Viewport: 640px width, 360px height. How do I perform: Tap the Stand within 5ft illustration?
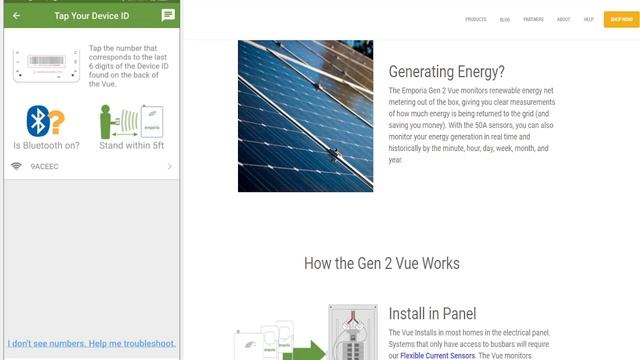click(x=131, y=122)
